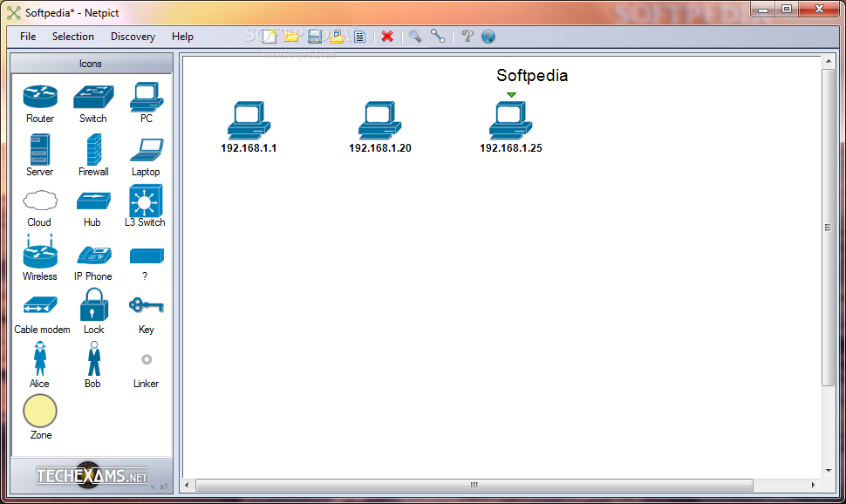
Task: Open the Help menu
Action: tap(182, 36)
